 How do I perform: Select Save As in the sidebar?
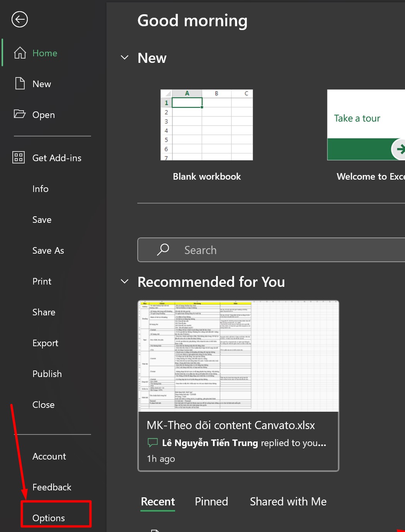(48, 251)
